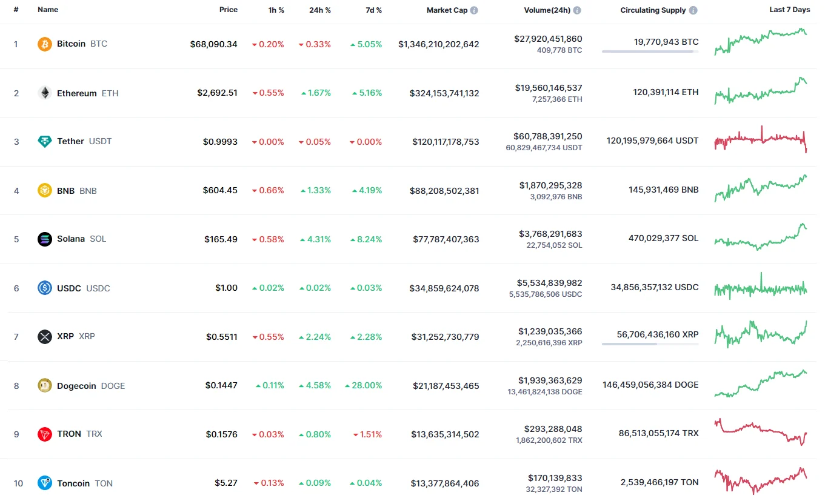Click the Bitcoin coin logo icon
825x504 pixels.
pyautogui.click(x=45, y=44)
